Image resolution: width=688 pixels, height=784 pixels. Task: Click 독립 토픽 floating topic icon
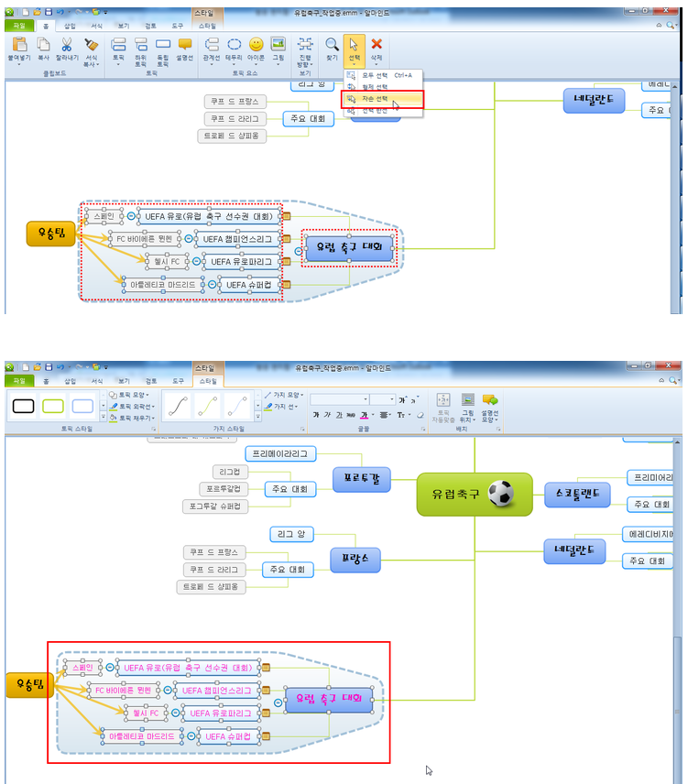pos(163,45)
